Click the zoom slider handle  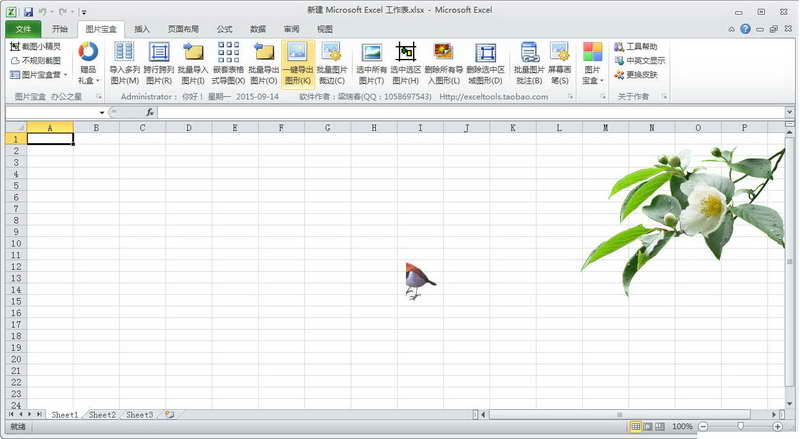pos(740,426)
